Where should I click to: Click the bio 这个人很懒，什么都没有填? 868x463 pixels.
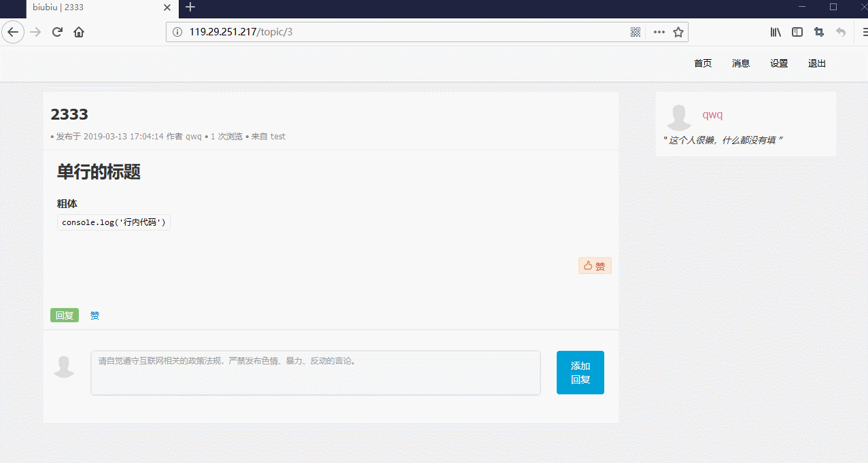[723, 140]
